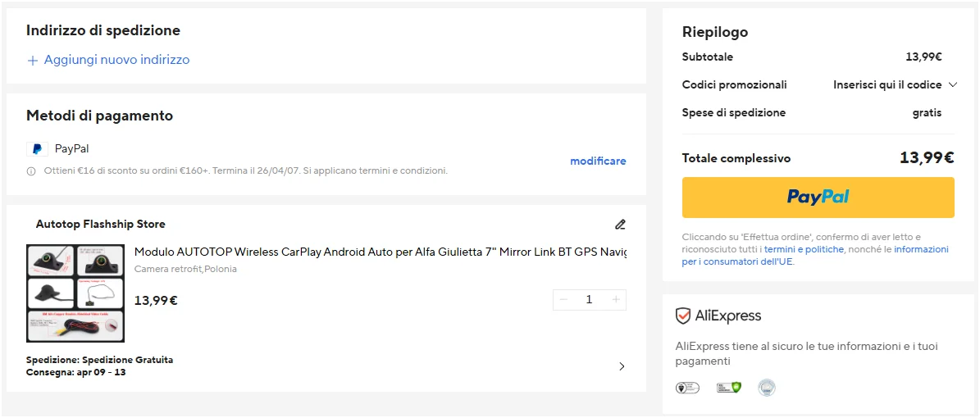
Task: Click the Subtotale value 13,99€
Action: click(x=923, y=57)
